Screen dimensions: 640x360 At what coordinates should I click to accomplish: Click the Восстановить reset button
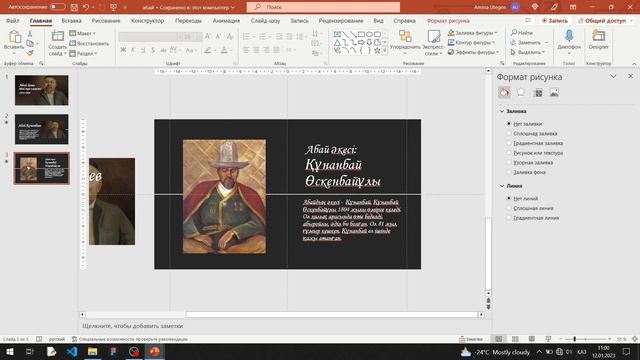(x=89, y=43)
